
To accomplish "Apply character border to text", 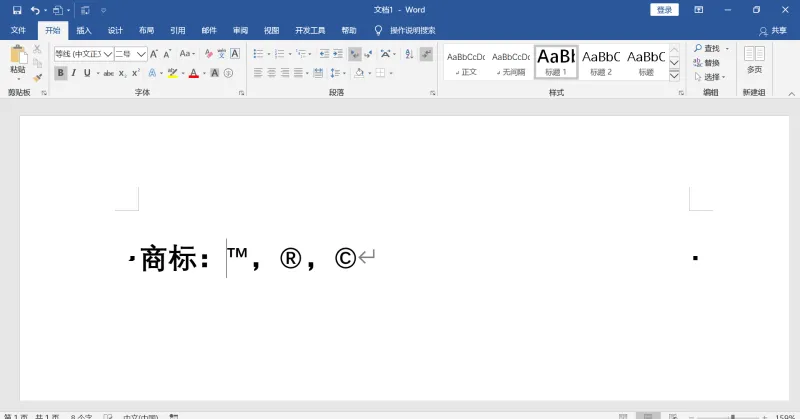I will coord(235,54).
